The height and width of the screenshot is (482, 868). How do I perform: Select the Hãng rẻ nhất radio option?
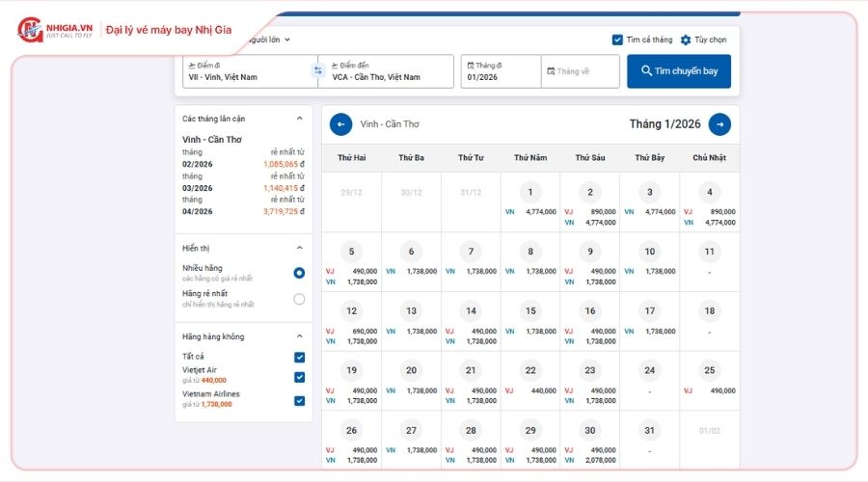pyautogui.click(x=299, y=299)
